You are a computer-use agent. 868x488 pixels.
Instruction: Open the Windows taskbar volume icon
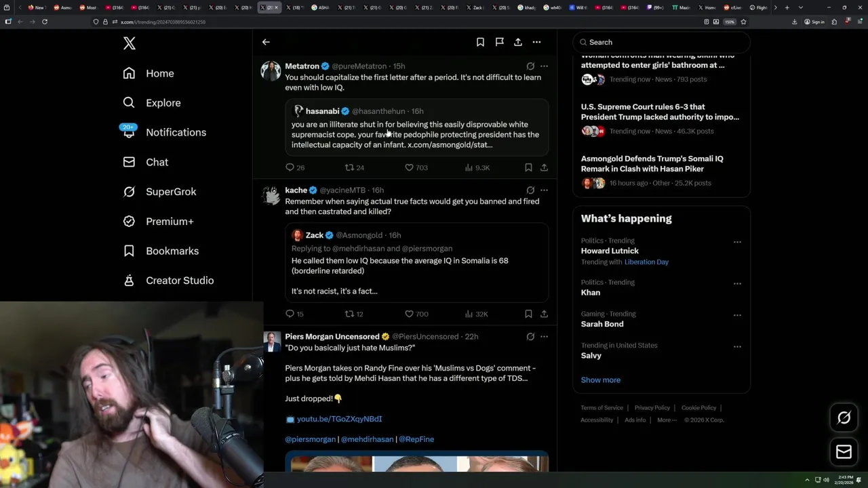pos(826,480)
